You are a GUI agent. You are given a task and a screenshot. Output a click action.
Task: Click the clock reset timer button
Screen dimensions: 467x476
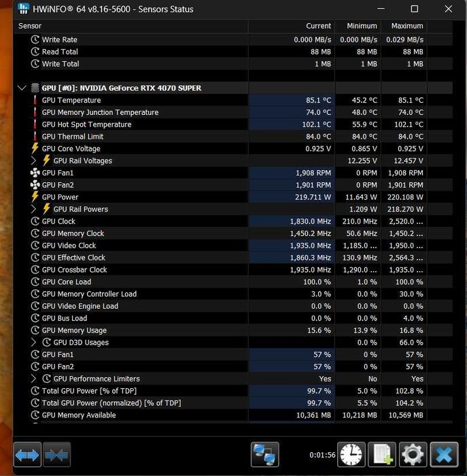pos(351,455)
